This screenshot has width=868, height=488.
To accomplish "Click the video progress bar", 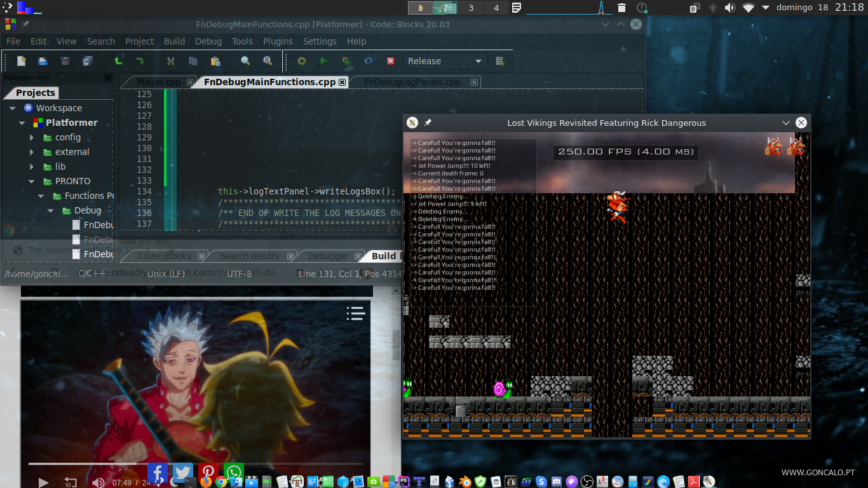I will 195,464.
